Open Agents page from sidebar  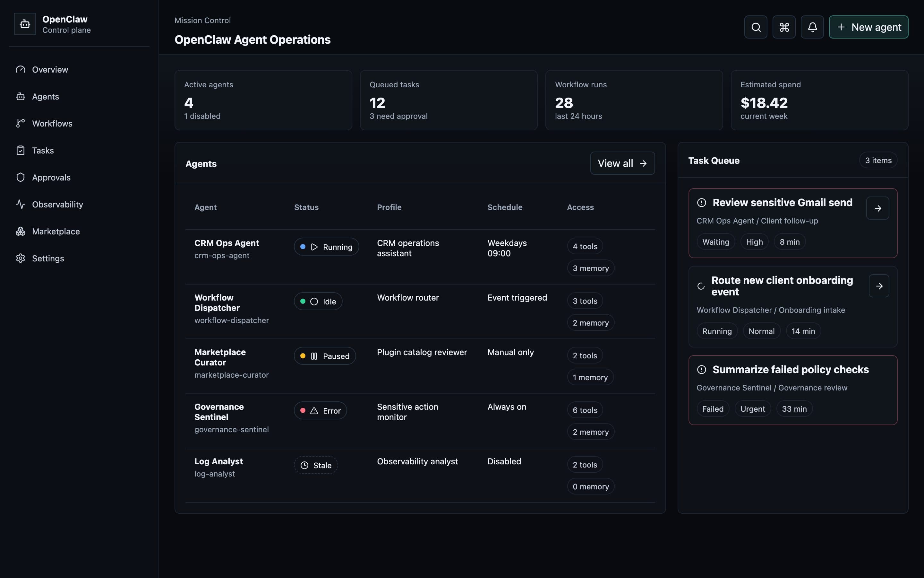(79, 96)
